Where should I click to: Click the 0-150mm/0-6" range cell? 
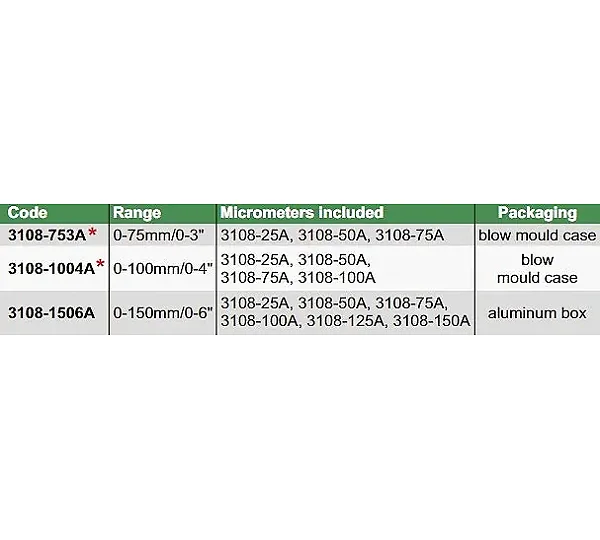[x=163, y=313]
